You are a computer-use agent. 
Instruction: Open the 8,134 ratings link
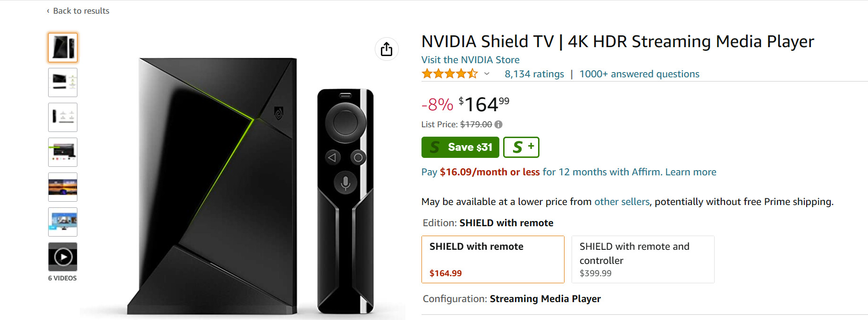[x=534, y=74]
